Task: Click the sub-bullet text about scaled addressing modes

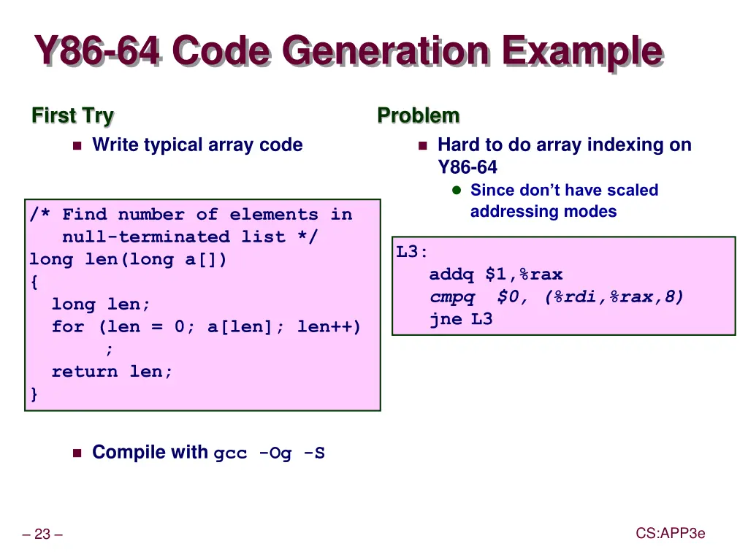Action: [564, 201]
